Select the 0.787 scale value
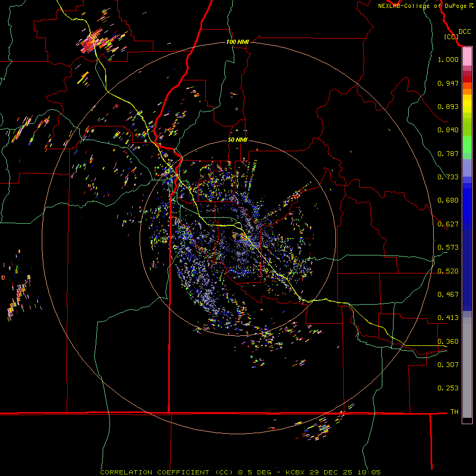The image size is (476, 476). pos(448,153)
